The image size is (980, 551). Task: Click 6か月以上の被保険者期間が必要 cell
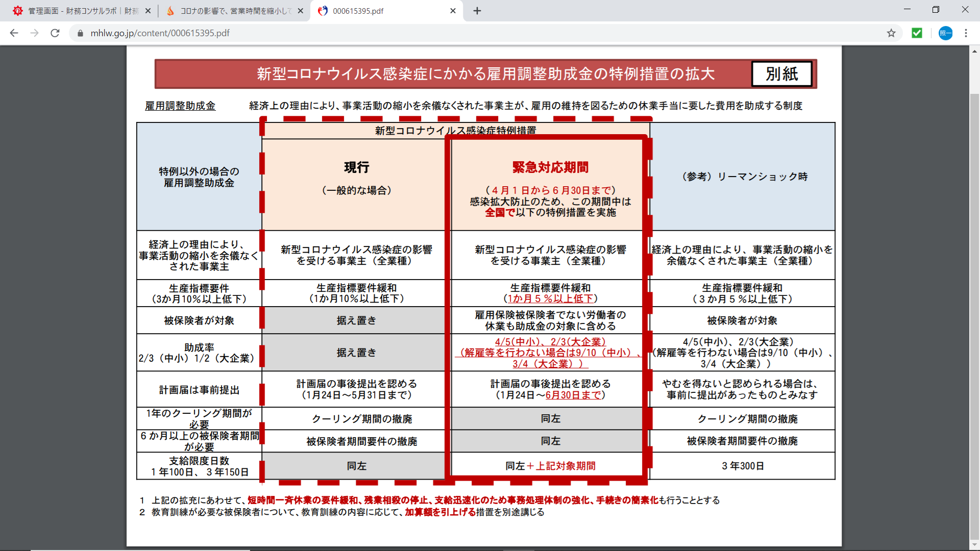coord(199,441)
